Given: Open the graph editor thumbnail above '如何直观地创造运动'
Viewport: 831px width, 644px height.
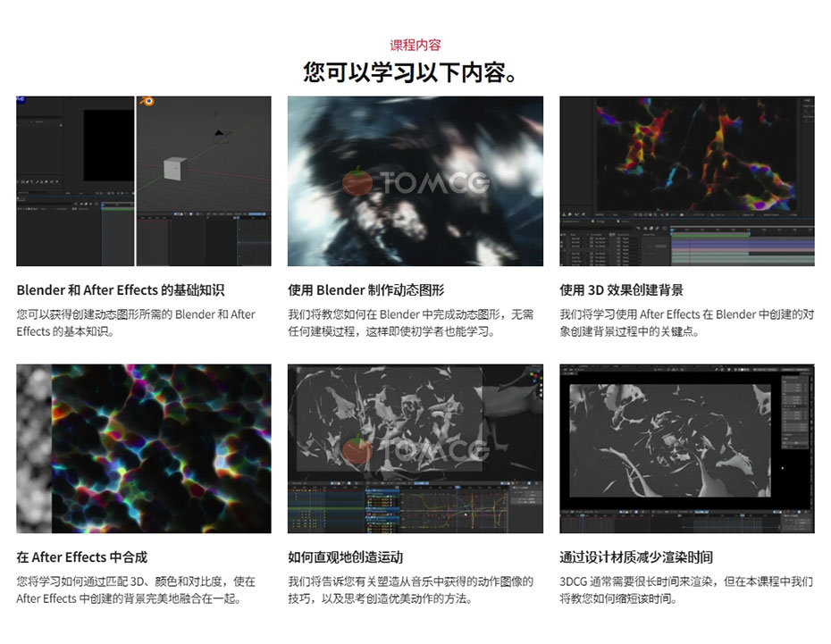Looking at the screenshot, I should [x=415, y=448].
